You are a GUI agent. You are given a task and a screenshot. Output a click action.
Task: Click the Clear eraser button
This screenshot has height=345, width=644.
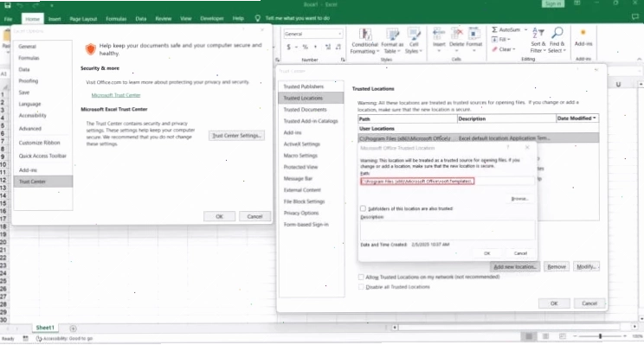[x=503, y=49]
